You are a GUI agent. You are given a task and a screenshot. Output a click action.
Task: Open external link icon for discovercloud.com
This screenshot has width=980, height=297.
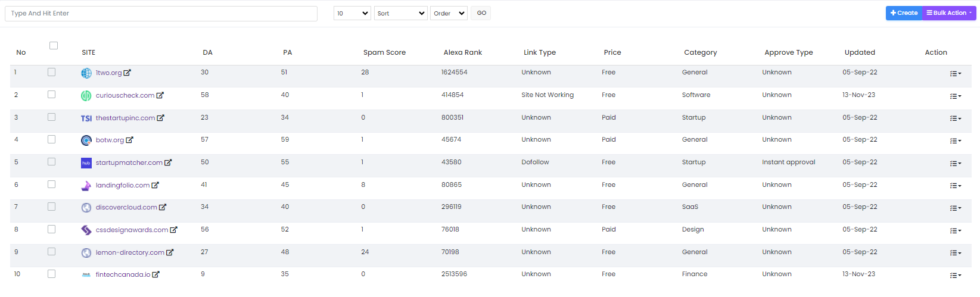[x=163, y=207]
